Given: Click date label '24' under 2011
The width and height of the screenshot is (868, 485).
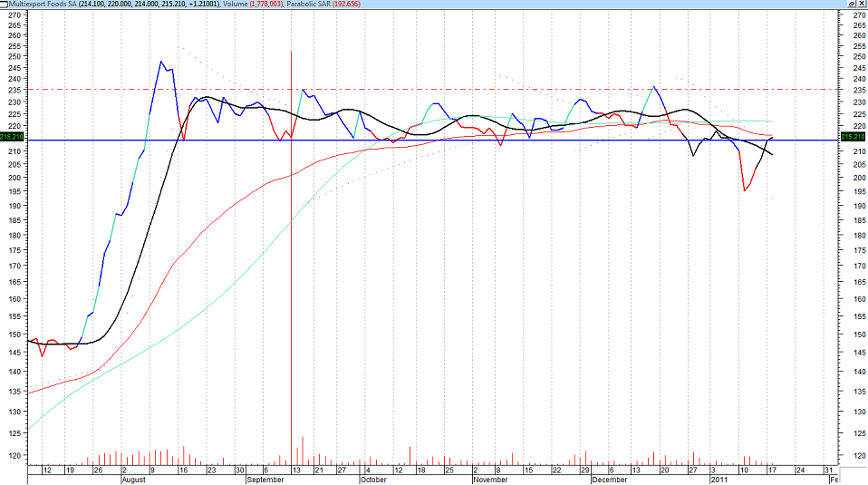Looking at the screenshot, I should 800,470.
